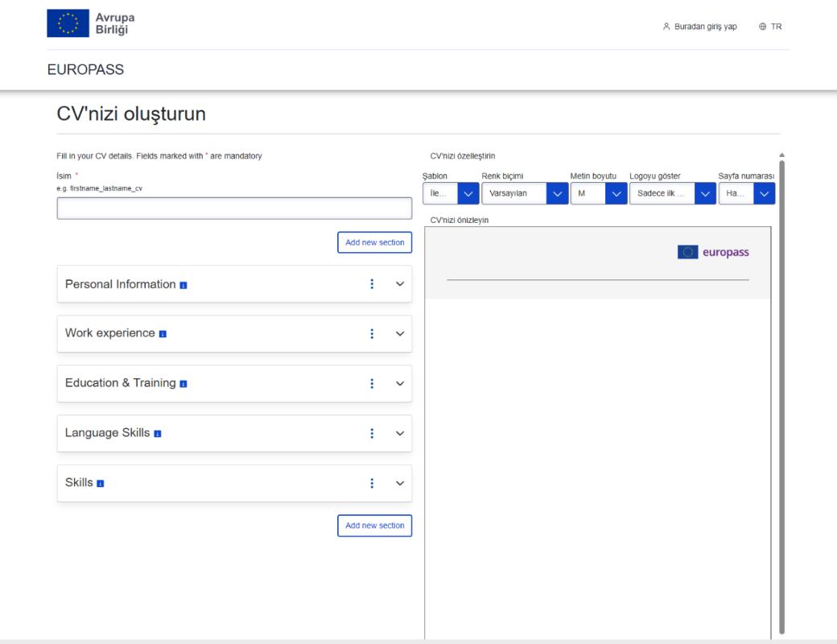
Task: Open three-dot menu for Work experience
Action: 372,334
